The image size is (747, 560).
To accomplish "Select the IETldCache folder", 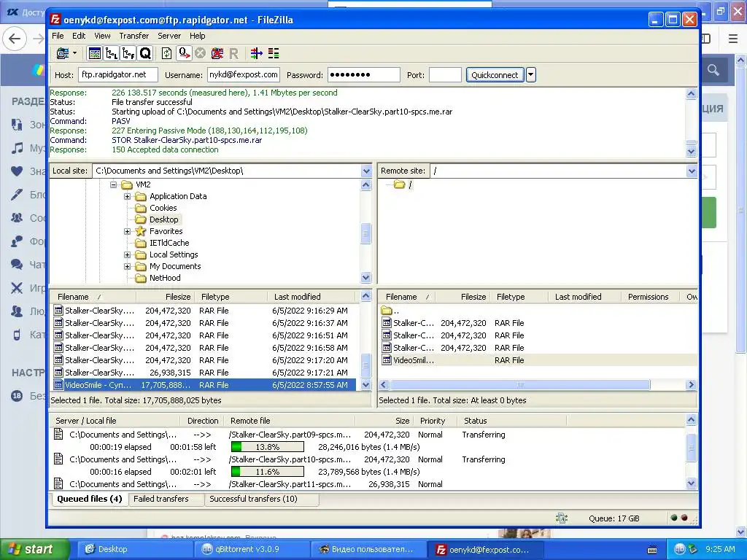I will 169,243.
